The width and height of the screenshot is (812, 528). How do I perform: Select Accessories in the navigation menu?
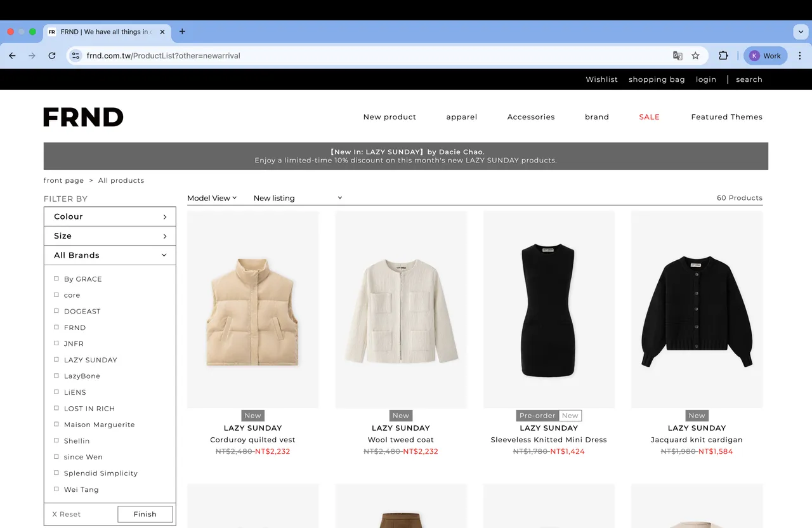pos(530,117)
